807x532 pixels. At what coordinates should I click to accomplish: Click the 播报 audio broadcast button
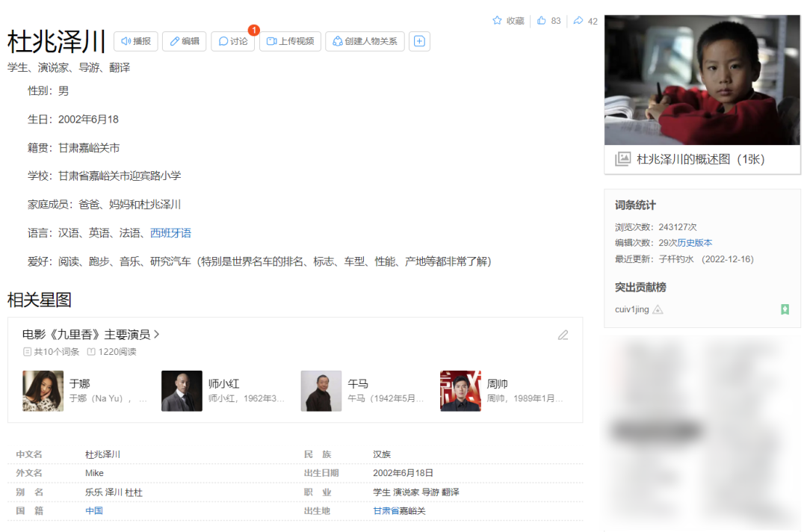135,41
